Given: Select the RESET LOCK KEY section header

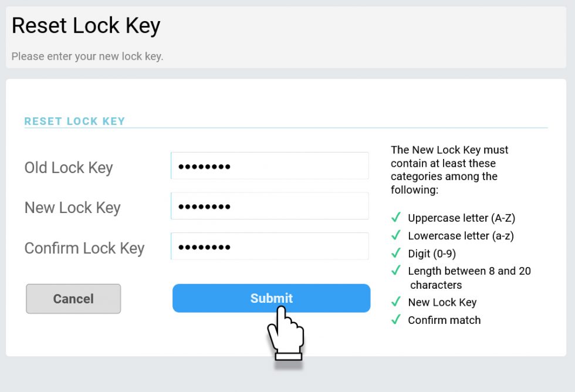Looking at the screenshot, I should pyautogui.click(x=75, y=121).
